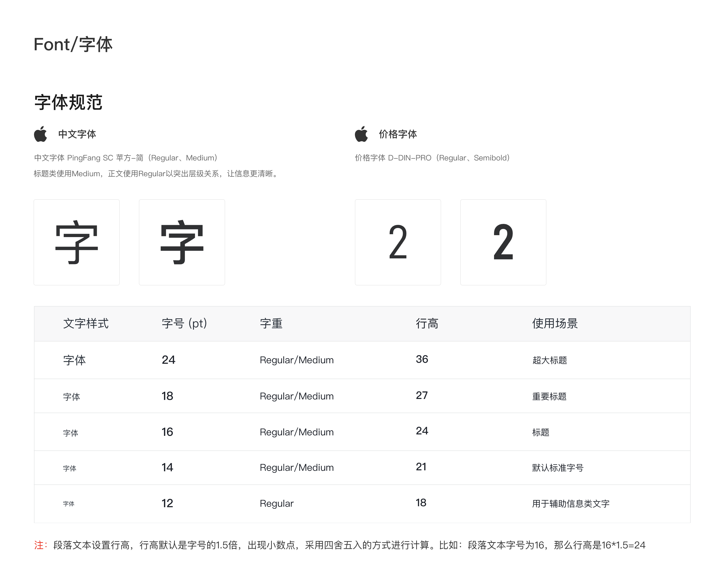This screenshot has width=728, height=580.
Task: Click the 行高 column header
Action: click(427, 324)
